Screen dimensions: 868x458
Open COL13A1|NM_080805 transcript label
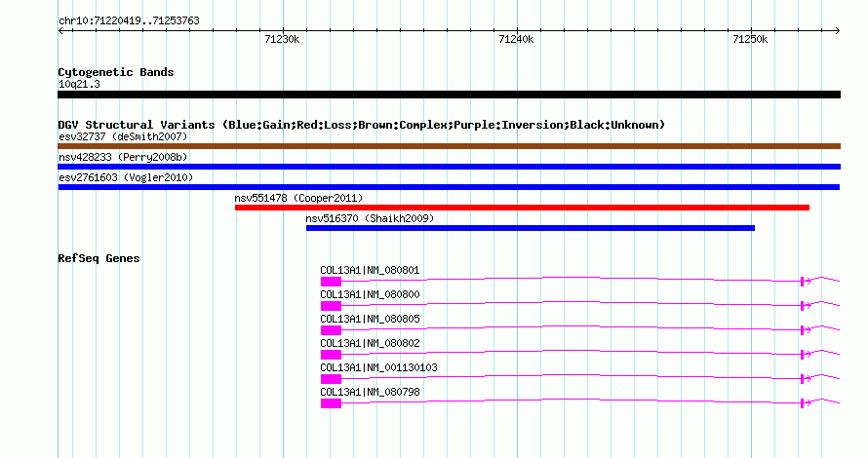pyautogui.click(x=370, y=320)
